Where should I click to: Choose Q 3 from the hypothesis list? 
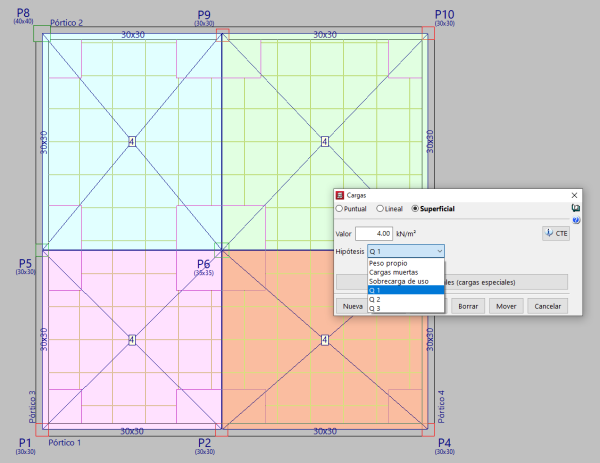pos(406,308)
